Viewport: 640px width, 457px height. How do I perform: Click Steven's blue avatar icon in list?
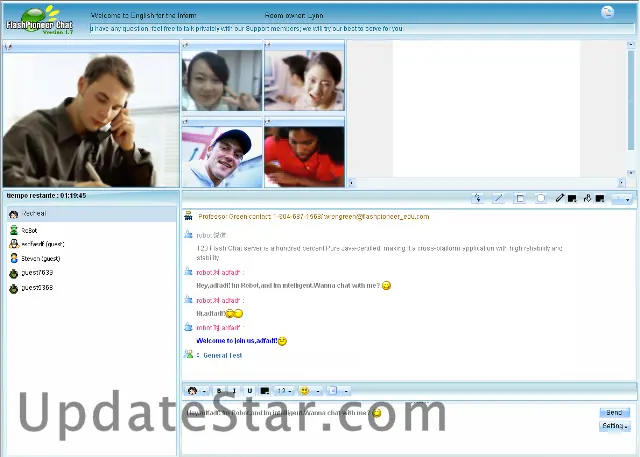[14, 258]
